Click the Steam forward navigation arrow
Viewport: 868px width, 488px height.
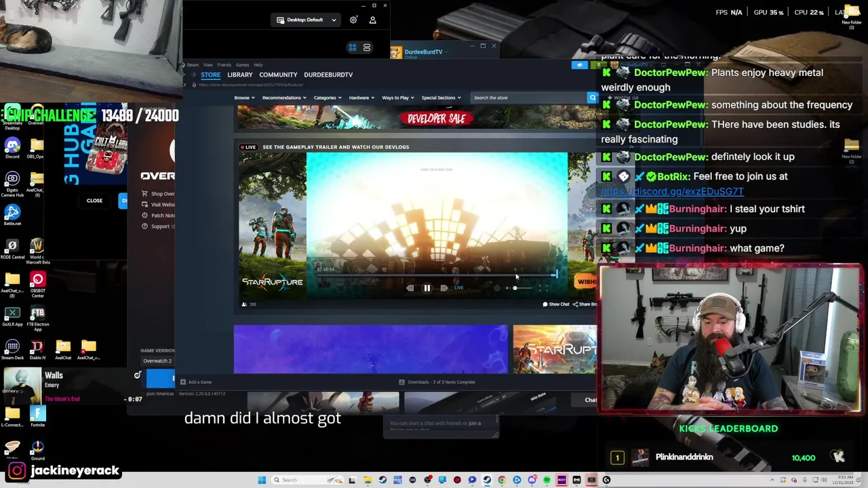tap(193, 75)
